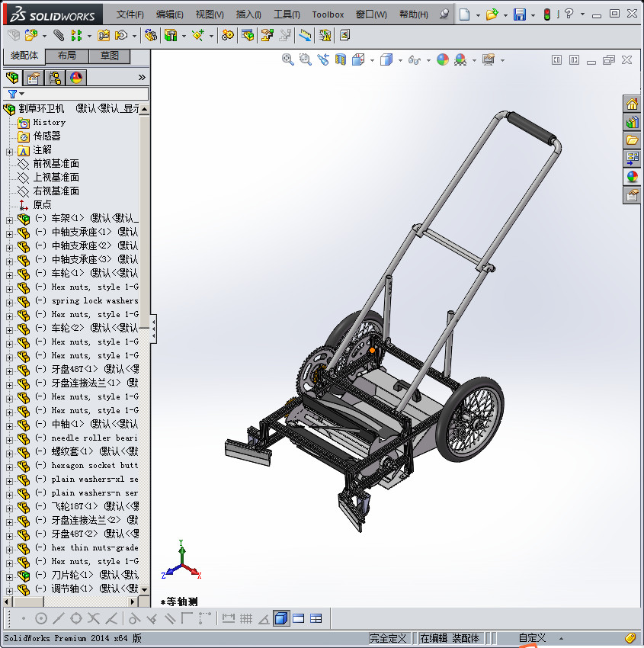Click the Display Style cube icon
644x648 pixels.
386,60
